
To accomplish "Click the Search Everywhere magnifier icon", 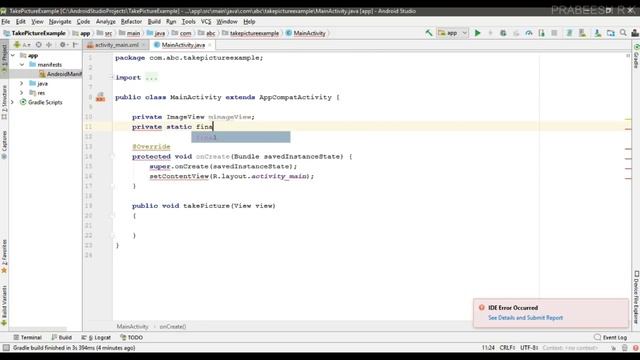I will click(x=623, y=33).
